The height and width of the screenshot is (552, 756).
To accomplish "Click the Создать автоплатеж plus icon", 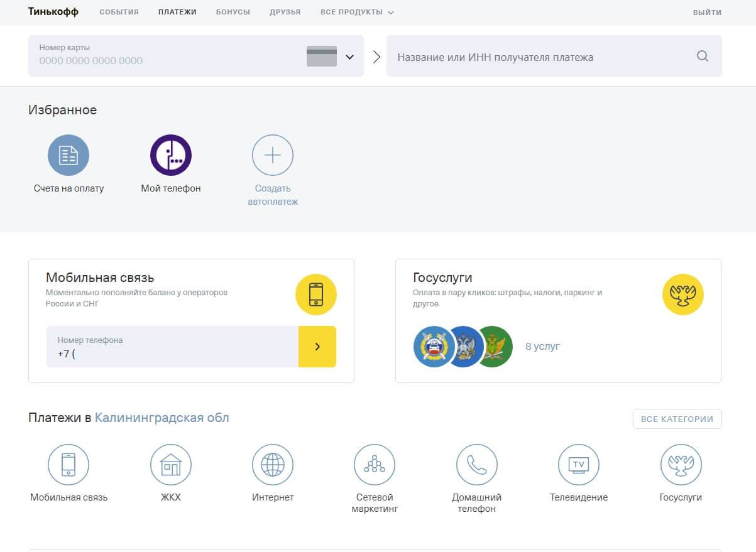I will click(272, 155).
